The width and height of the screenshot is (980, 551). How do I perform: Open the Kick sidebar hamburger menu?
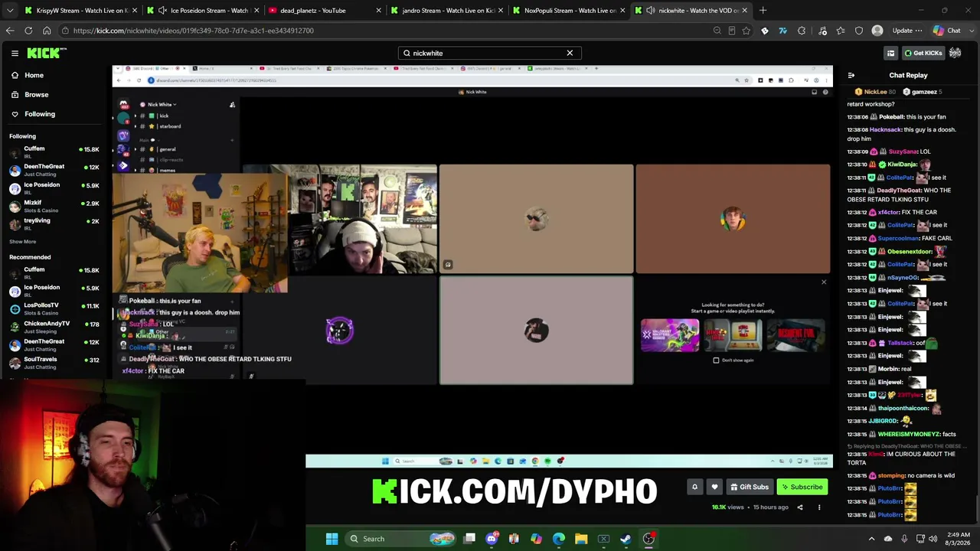click(x=15, y=53)
